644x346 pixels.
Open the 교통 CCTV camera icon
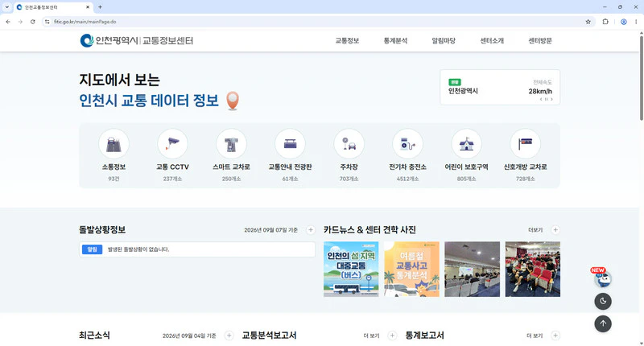click(172, 144)
